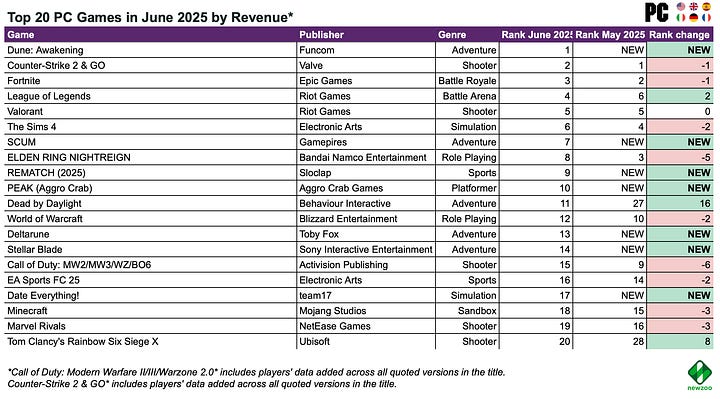Click the Sandbox genre cell
Viewport: 720px width, 399px height.
pos(467,311)
